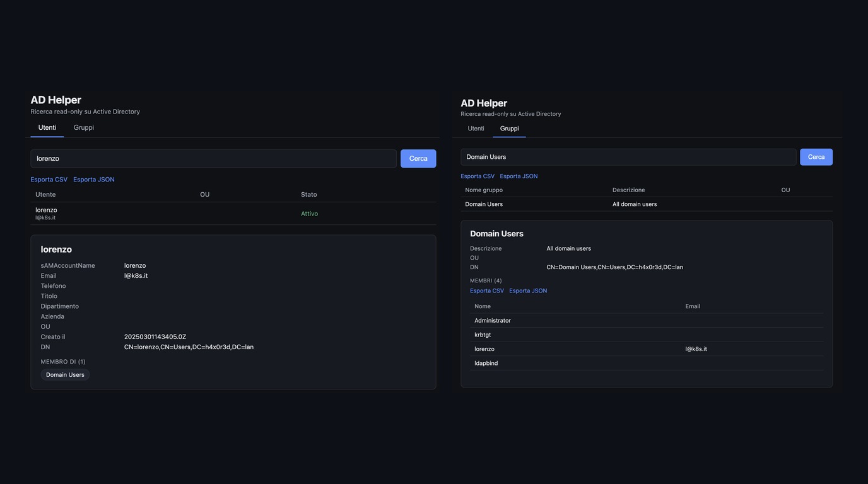
Task: Click the ldapbind member row
Action: tap(647, 363)
